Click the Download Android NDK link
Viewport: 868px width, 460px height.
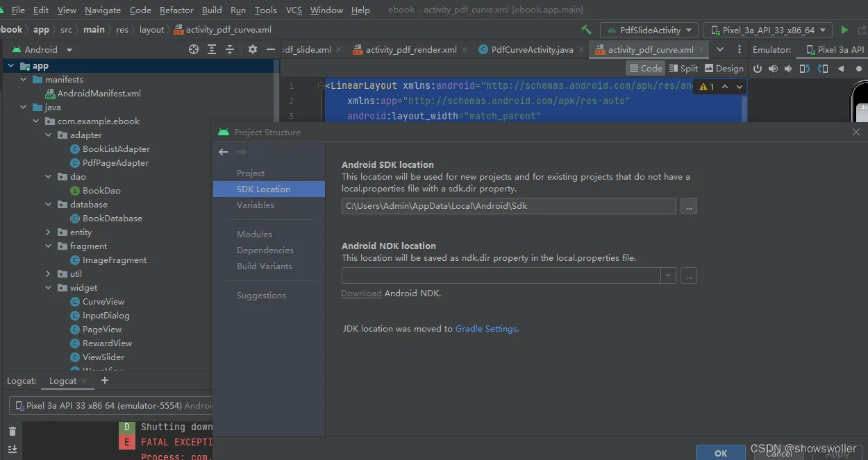[361, 293]
